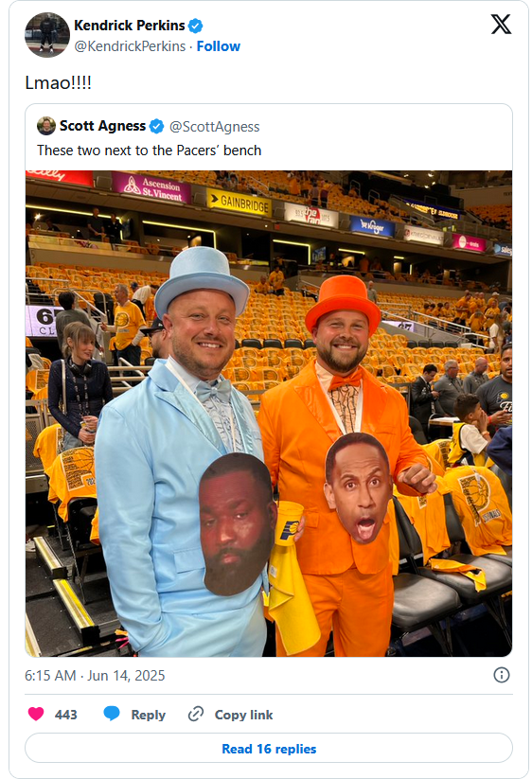
Task: Click the copy link chain icon
Action: 196,714
